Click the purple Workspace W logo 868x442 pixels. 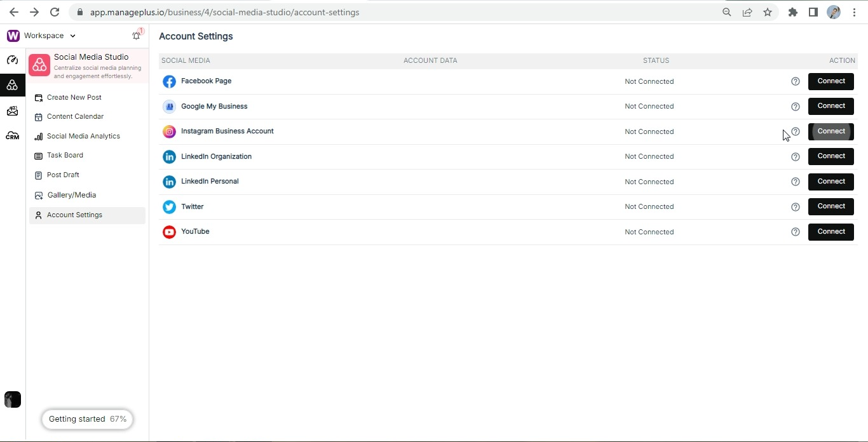pyautogui.click(x=13, y=36)
